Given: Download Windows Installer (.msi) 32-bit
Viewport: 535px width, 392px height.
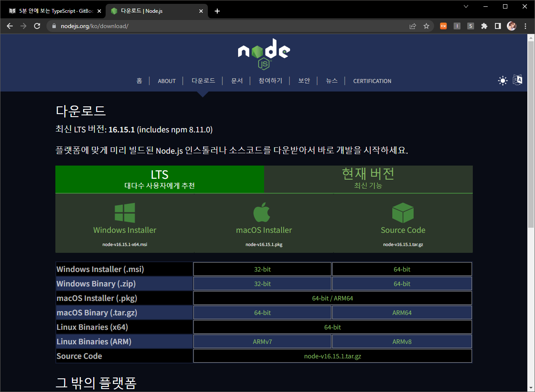Looking at the screenshot, I should (262, 269).
